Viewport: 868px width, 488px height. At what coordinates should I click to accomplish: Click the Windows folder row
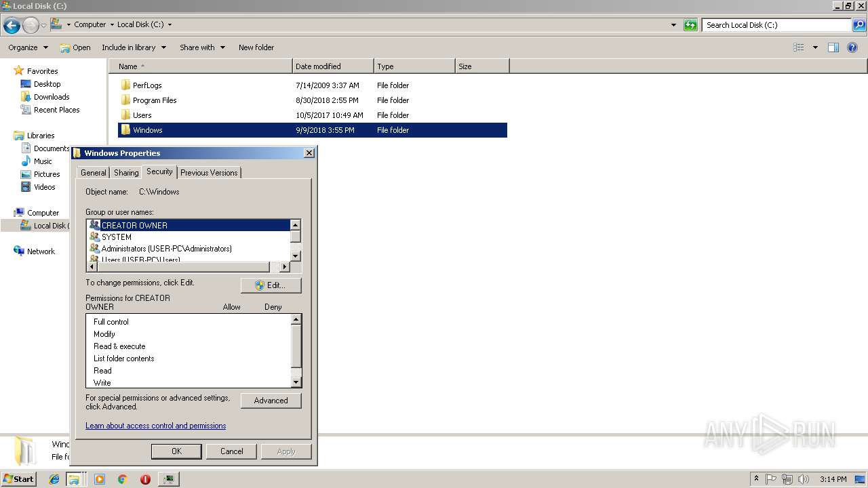tap(313, 130)
